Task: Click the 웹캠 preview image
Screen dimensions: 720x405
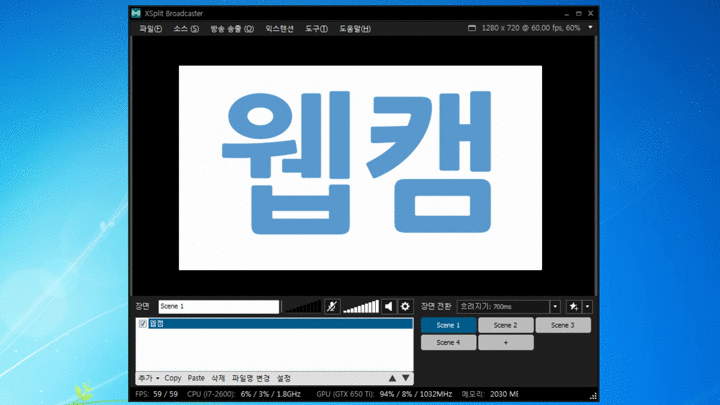Action: point(360,168)
